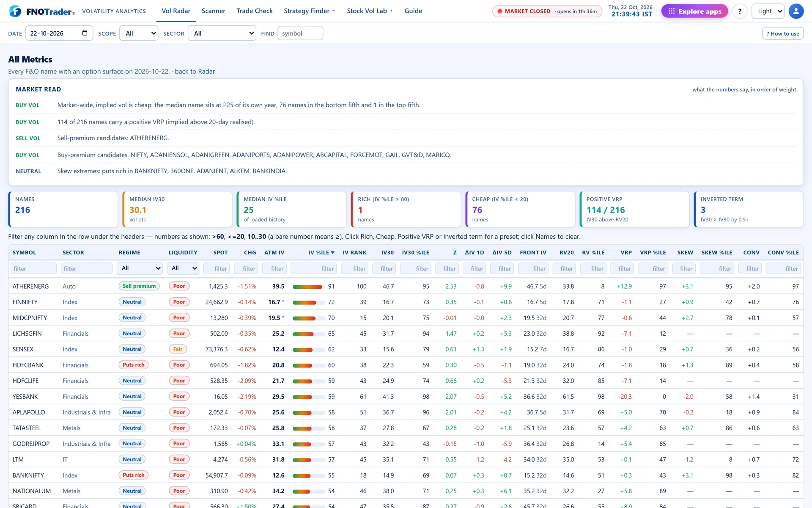Screen dimensions: 812x508
Task: Open the question-mark help button
Action: click(x=740, y=11)
